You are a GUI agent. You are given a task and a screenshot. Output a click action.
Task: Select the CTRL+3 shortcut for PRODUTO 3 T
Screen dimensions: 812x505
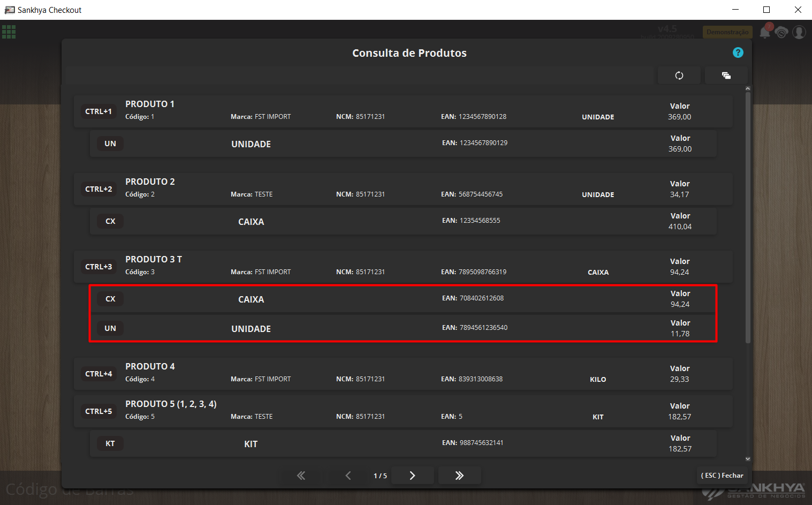[x=98, y=267]
